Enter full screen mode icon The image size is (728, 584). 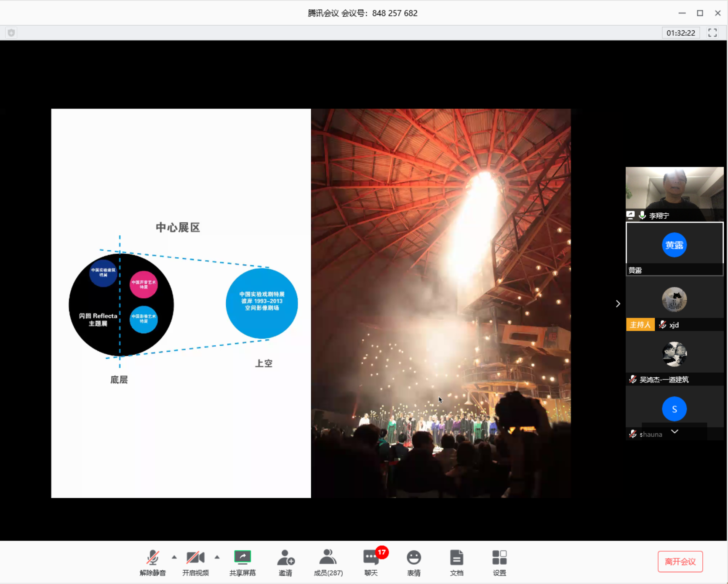click(x=712, y=33)
